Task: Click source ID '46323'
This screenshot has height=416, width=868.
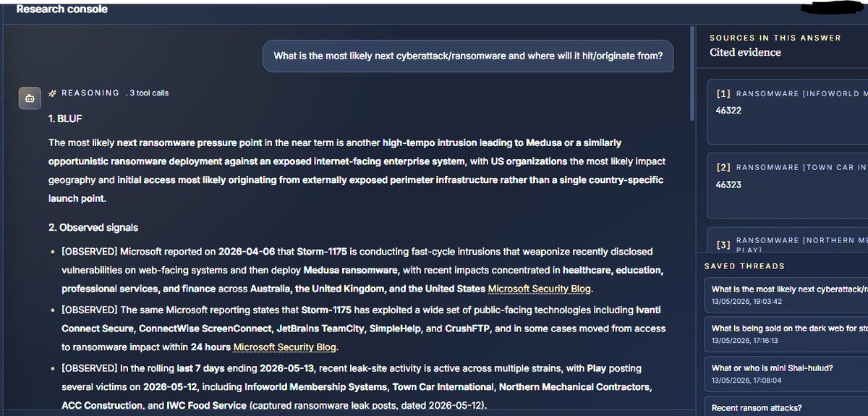Action: pos(728,185)
